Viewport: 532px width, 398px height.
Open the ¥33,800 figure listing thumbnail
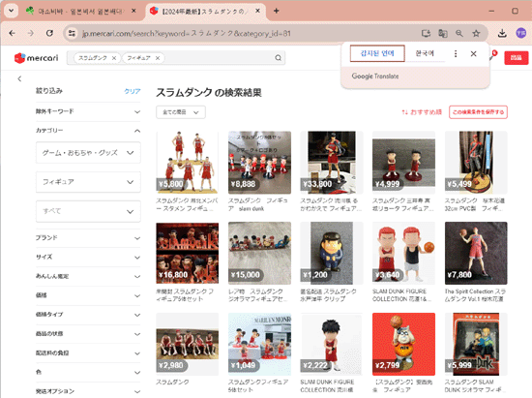[x=332, y=163]
